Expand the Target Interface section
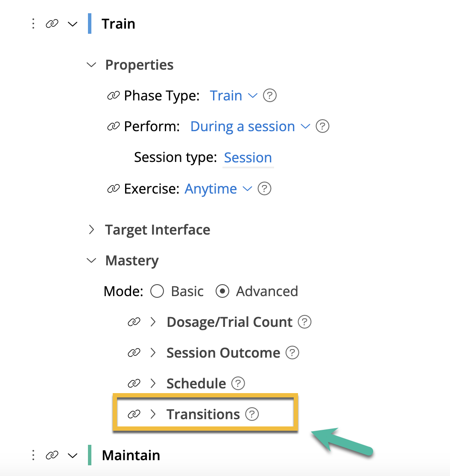 pos(91,229)
